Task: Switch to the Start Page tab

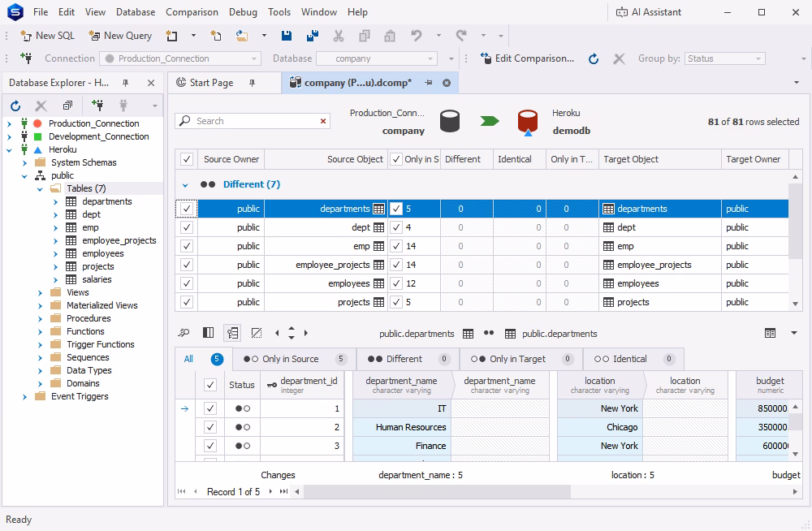Action: click(x=211, y=83)
